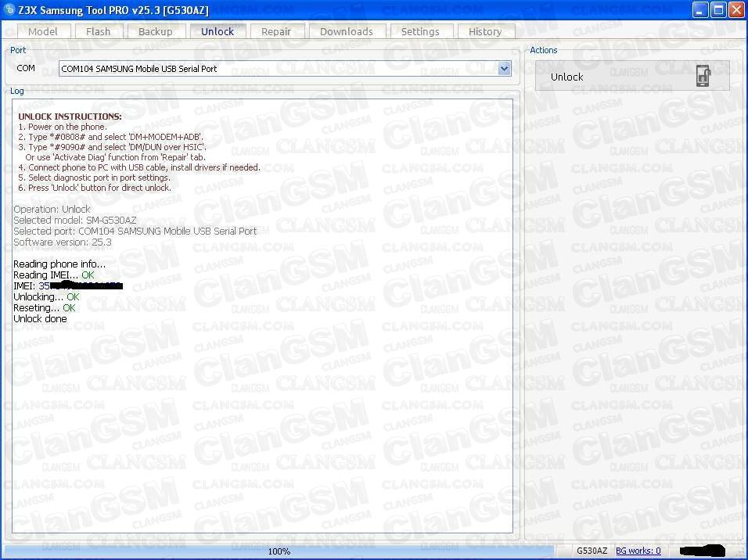Image resolution: width=748 pixels, height=560 pixels.
Task: Click instruction 6 about pressing Unlock
Action: coord(95,188)
